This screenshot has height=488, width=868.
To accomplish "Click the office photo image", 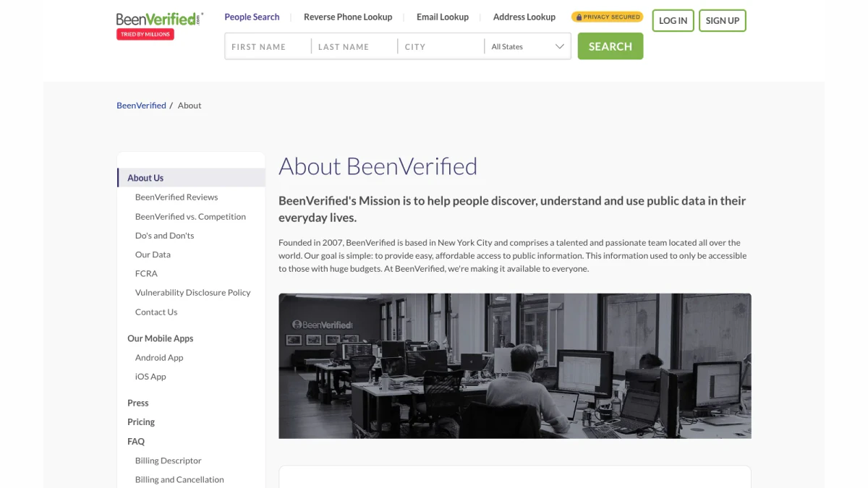I will (x=515, y=366).
